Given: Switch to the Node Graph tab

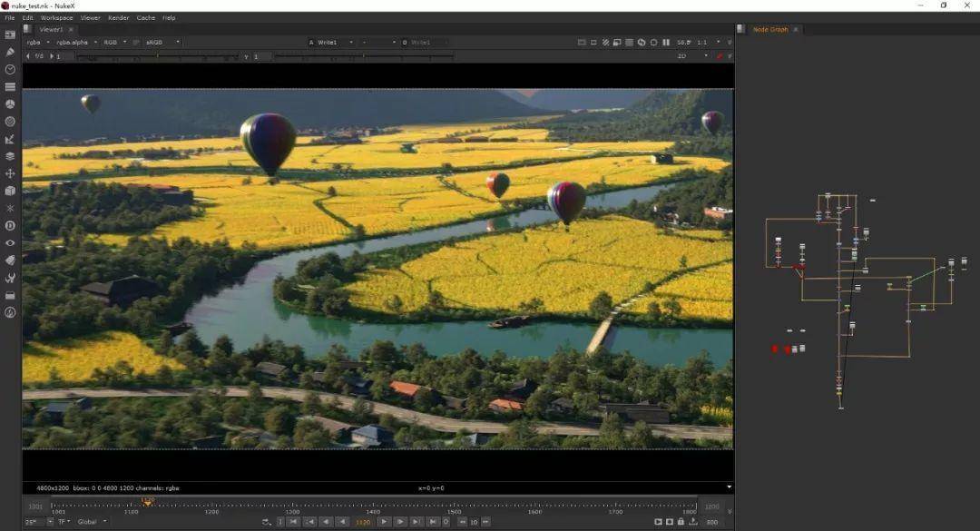Looking at the screenshot, I should point(770,29).
